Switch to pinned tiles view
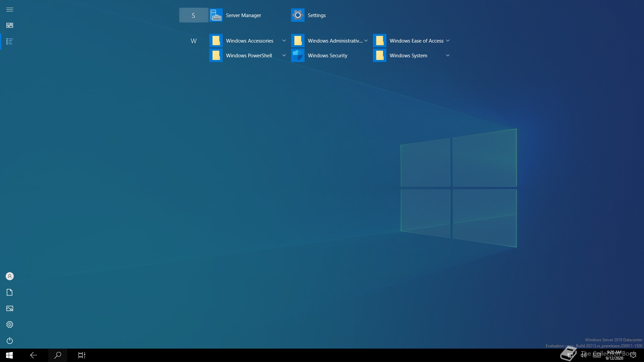Image resolution: width=644 pixels, height=362 pixels. [x=10, y=25]
